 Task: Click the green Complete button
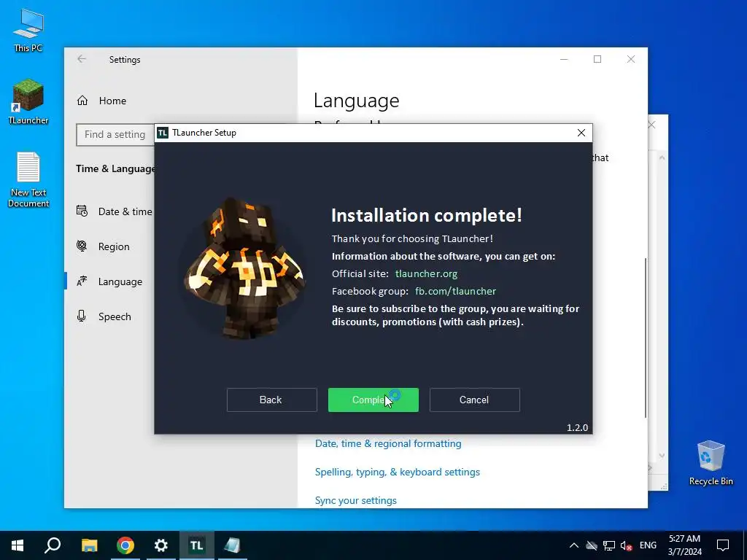click(x=373, y=400)
